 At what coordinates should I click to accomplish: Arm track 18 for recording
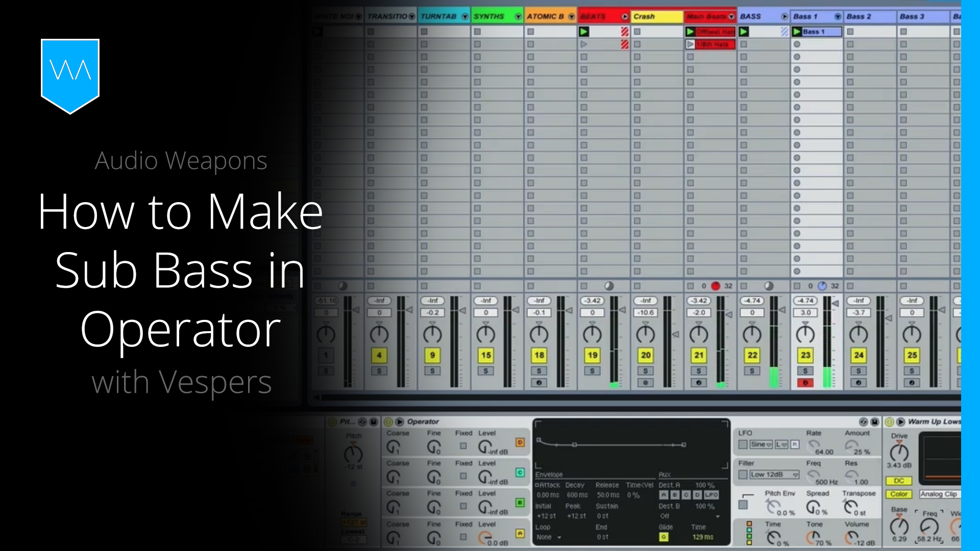pos(539,383)
